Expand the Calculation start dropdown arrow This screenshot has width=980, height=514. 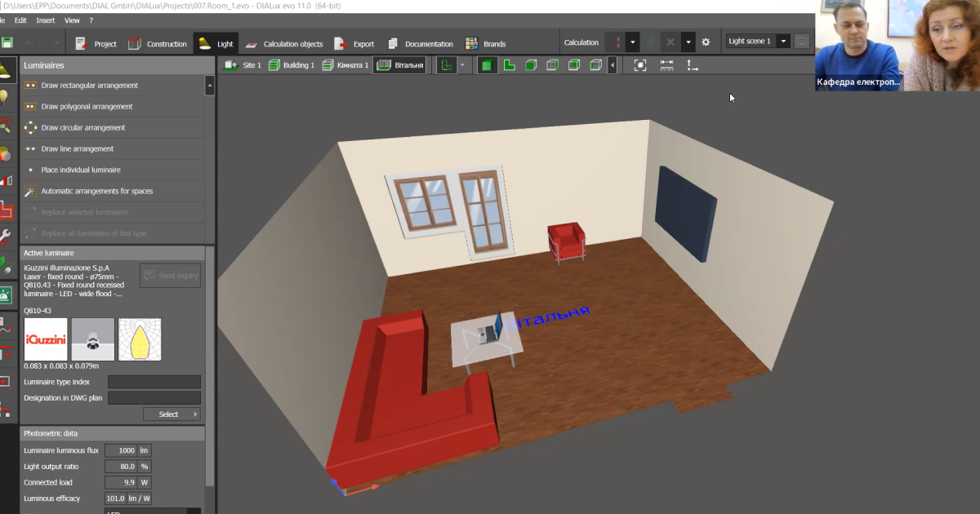pyautogui.click(x=633, y=42)
